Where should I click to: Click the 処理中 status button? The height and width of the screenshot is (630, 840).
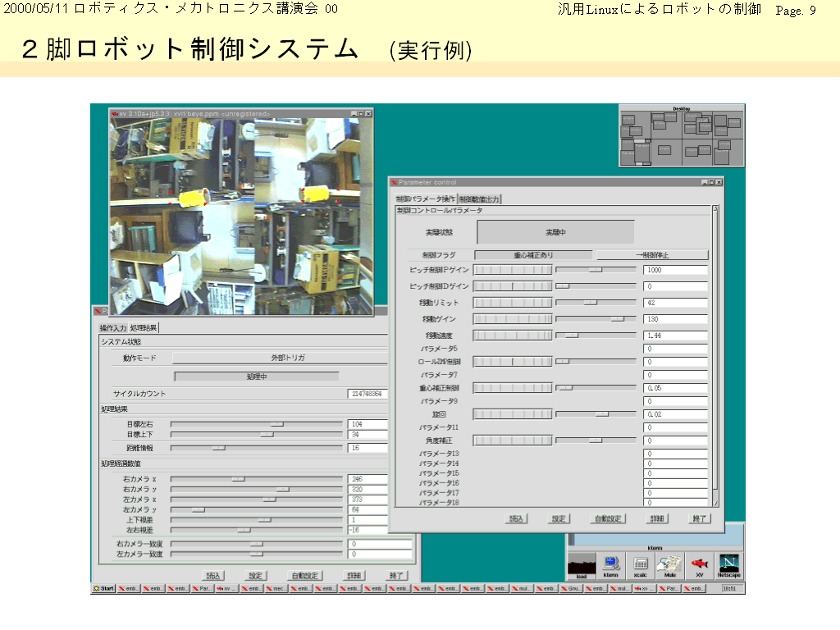tap(257, 377)
